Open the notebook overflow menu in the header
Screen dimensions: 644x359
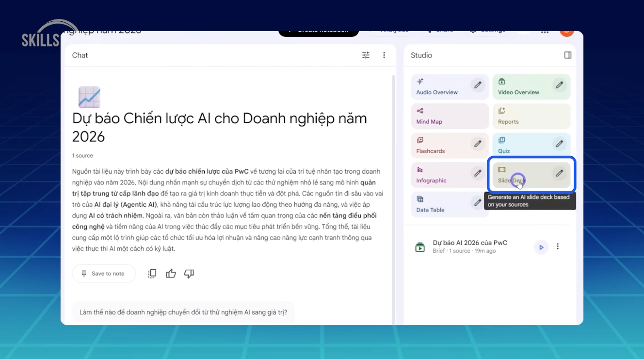pos(544,31)
